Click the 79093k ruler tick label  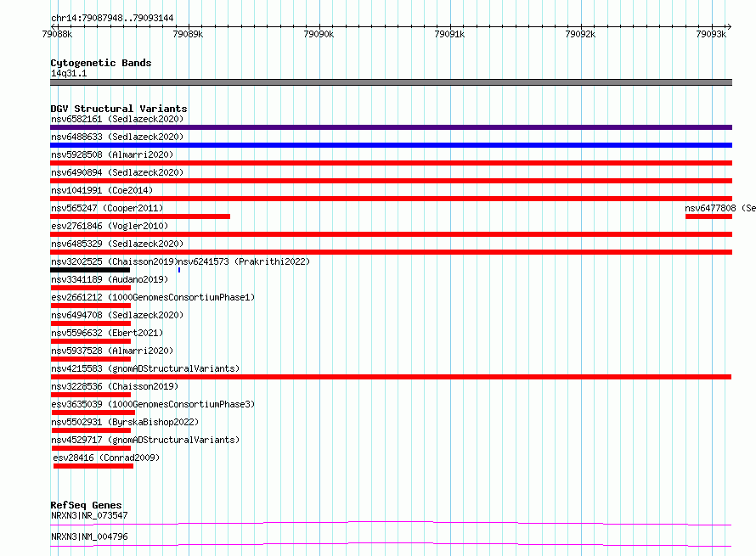[x=711, y=34]
